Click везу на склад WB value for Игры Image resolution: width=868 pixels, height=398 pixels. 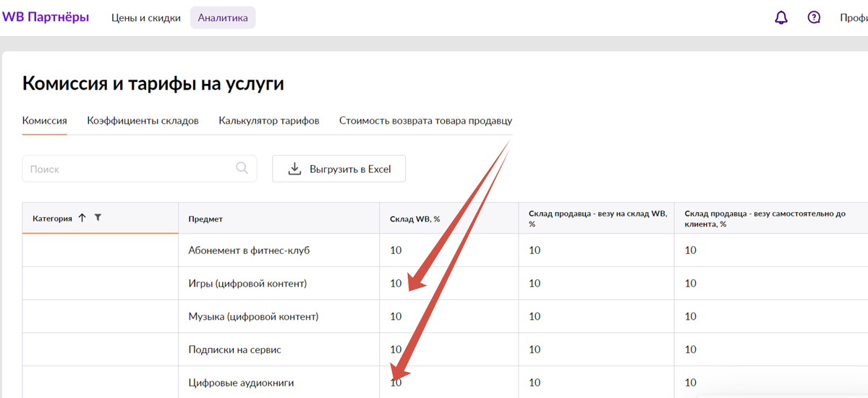[x=535, y=284]
